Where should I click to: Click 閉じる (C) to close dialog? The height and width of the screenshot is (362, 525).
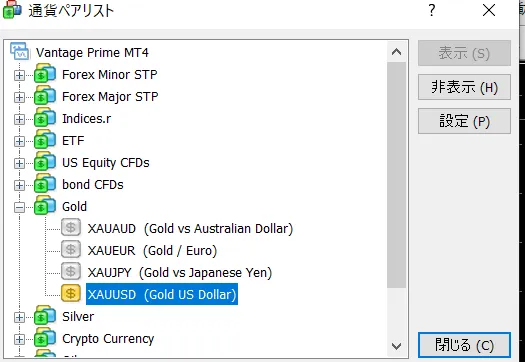click(464, 345)
